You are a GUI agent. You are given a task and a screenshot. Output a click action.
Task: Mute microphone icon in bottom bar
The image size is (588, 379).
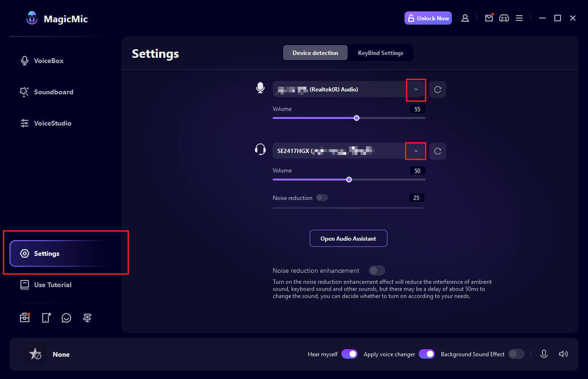(544, 354)
